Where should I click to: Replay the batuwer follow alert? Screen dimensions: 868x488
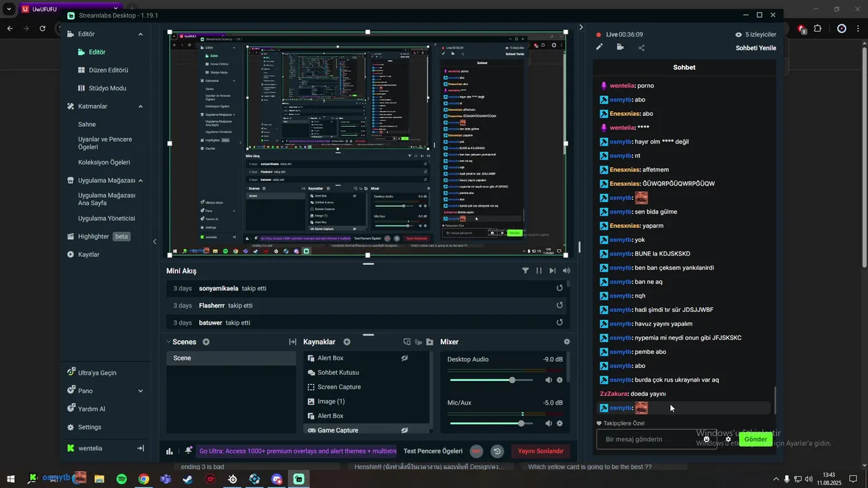click(x=559, y=323)
